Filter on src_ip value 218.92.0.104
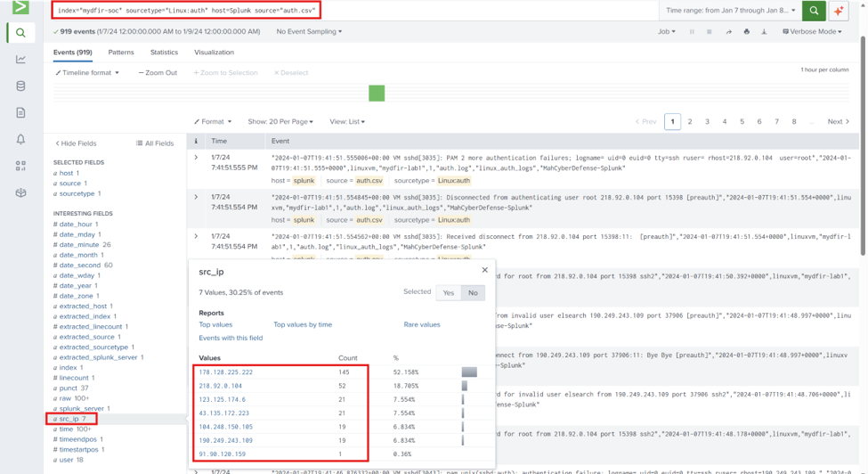This screenshot has height=474, width=868. pos(220,386)
